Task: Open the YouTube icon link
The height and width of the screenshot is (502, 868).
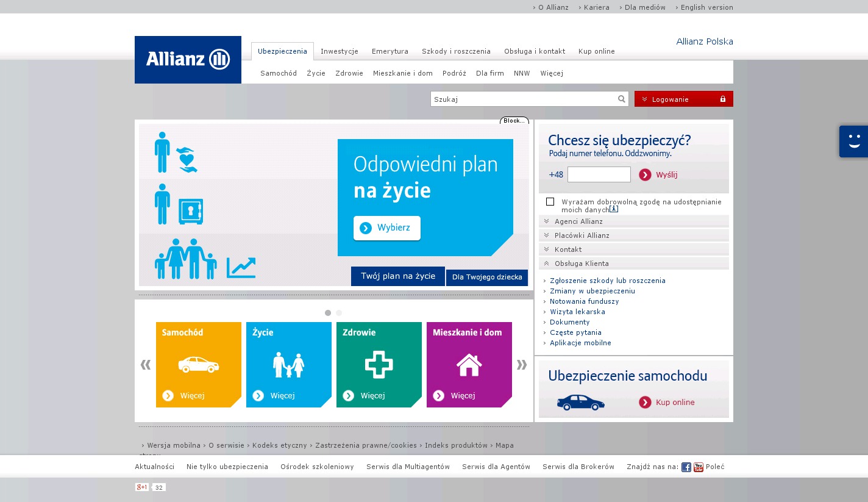Action: pyautogui.click(x=698, y=467)
